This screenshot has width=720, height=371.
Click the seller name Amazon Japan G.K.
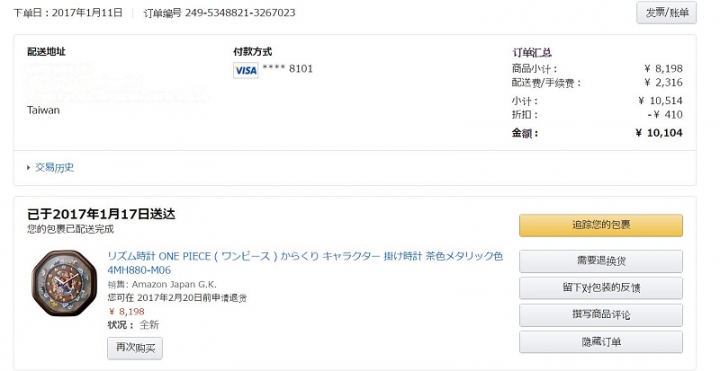click(174, 285)
